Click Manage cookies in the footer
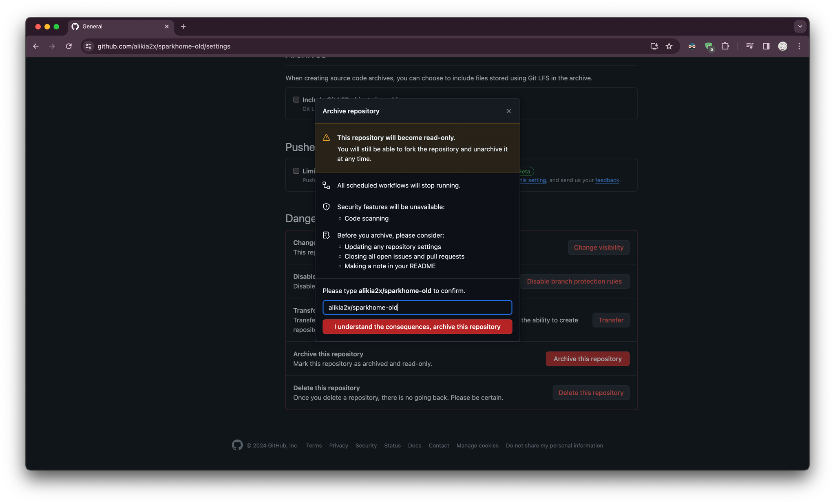This screenshot has width=835, height=504. click(x=477, y=445)
